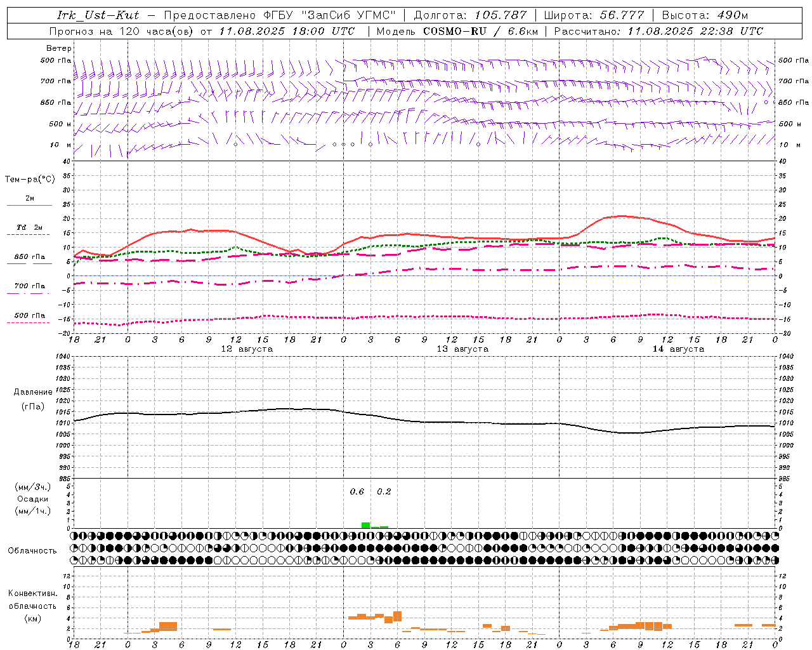Click the (мм/3ч.) precipitation unit label

coord(33,487)
